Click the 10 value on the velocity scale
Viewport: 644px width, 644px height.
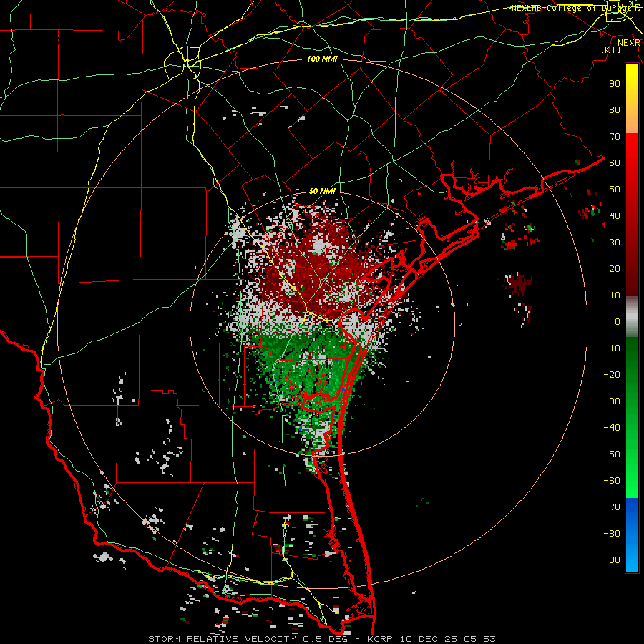[x=615, y=296]
